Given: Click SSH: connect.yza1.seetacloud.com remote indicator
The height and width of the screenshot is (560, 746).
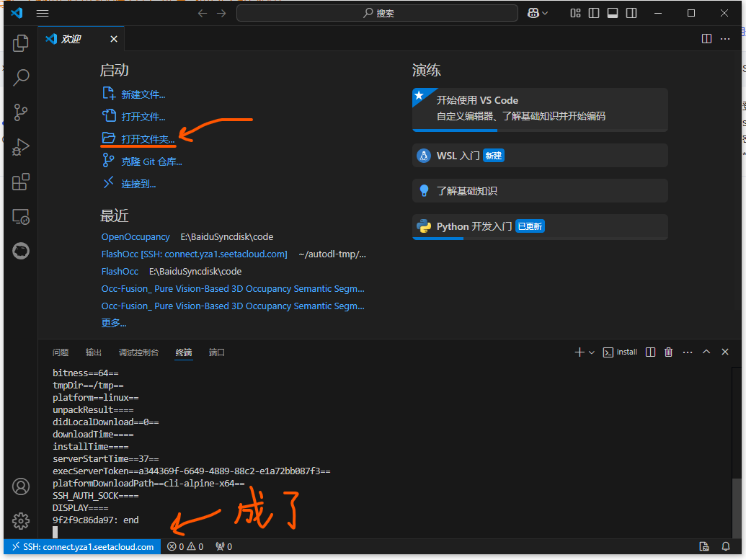Looking at the screenshot, I should (x=82, y=547).
